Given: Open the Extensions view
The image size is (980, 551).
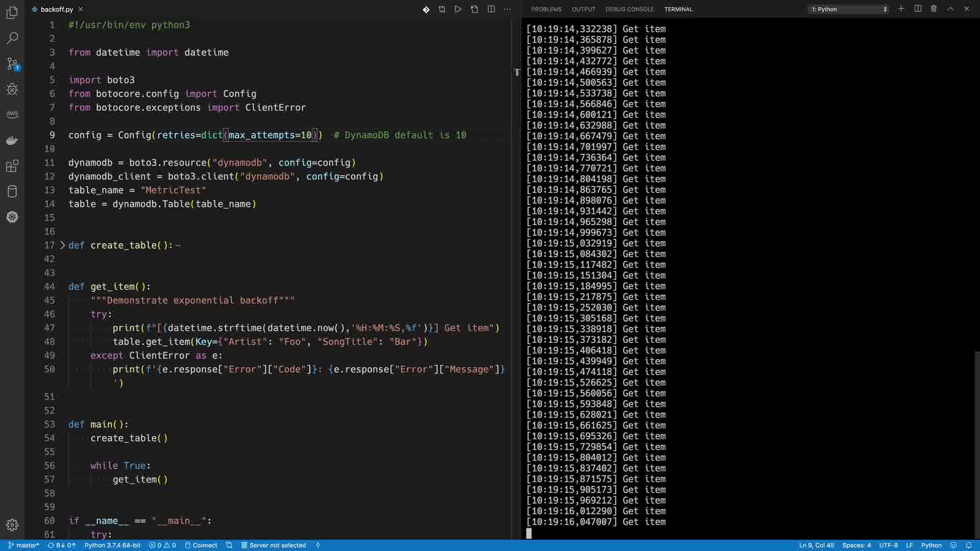Looking at the screenshot, I should [12, 166].
